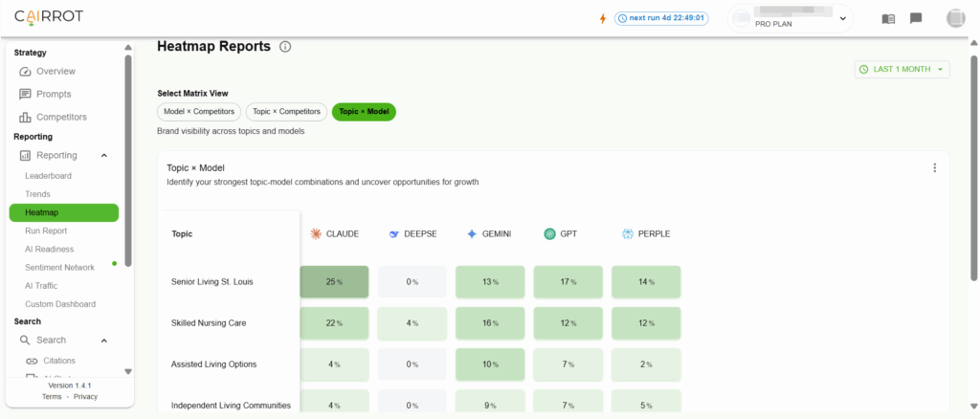
Task: Click the Overview gauge icon
Action: tap(25, 71)
